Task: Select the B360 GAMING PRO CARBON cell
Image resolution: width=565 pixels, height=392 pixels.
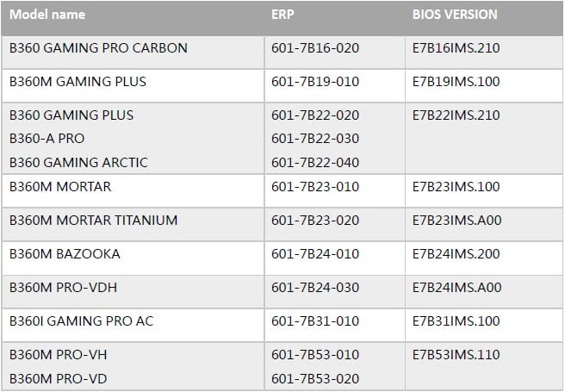Action: [x=98, y=48]
